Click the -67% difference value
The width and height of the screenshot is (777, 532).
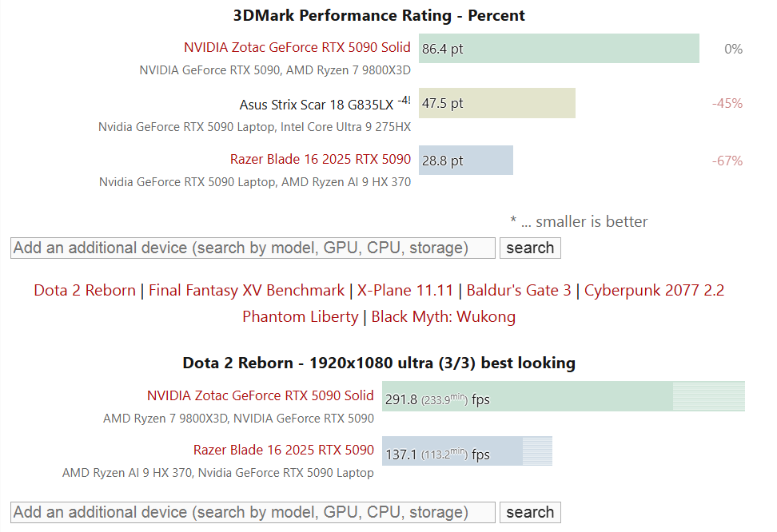pos(727,161)
